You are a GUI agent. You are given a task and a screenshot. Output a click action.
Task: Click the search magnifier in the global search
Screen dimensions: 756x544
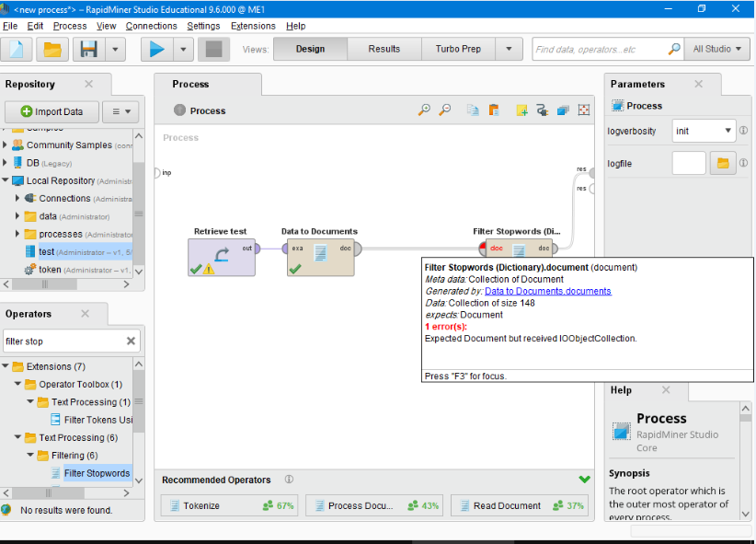point(674,49)
